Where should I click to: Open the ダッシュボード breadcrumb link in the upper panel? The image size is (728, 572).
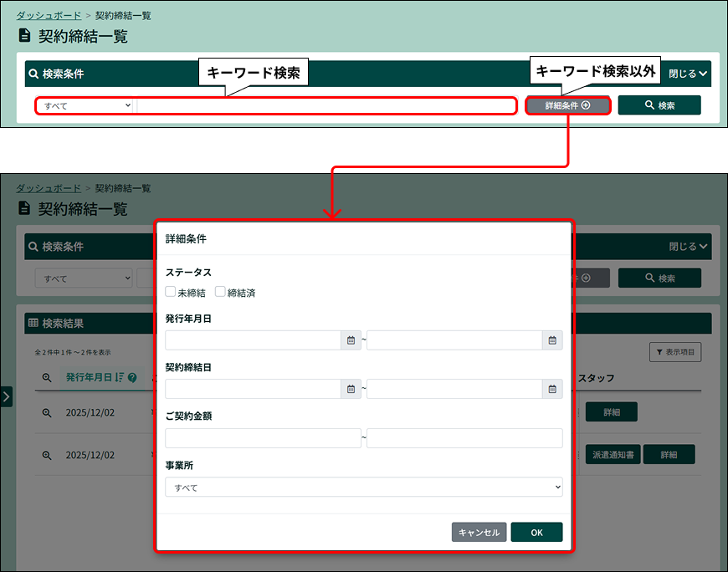(x=49, y=15)
